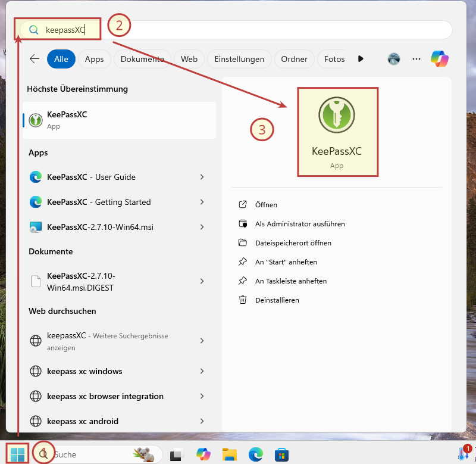Open the three-dot more options menu
The width and height of the screenshot is (476, 464).
click(416, 59)
